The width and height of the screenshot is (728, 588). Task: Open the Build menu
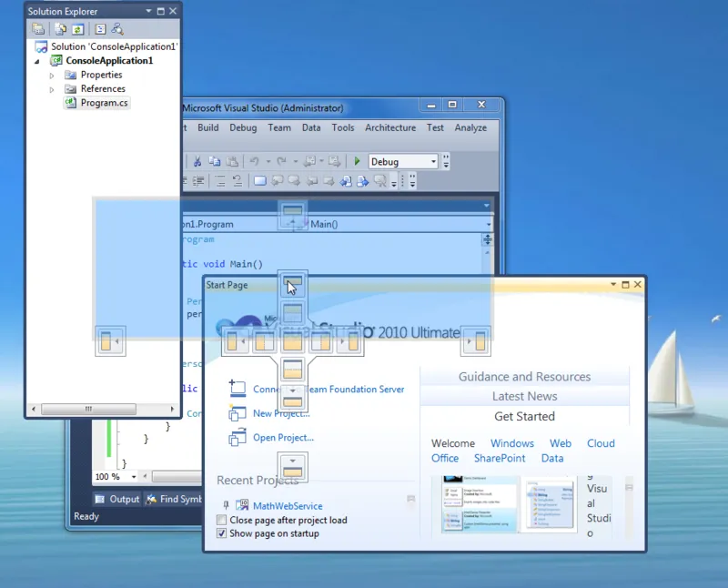[208, 127]
